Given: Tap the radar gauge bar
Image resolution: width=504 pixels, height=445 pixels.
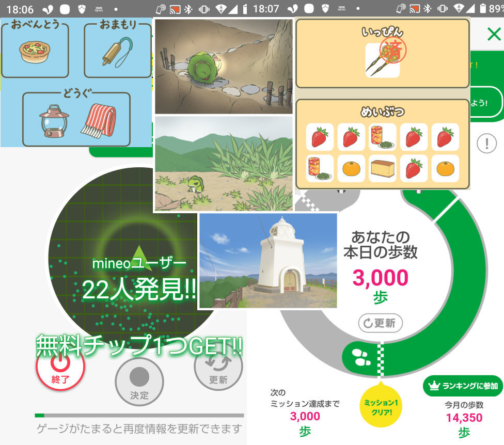Looking at the screenshot, I should point(139,416).
